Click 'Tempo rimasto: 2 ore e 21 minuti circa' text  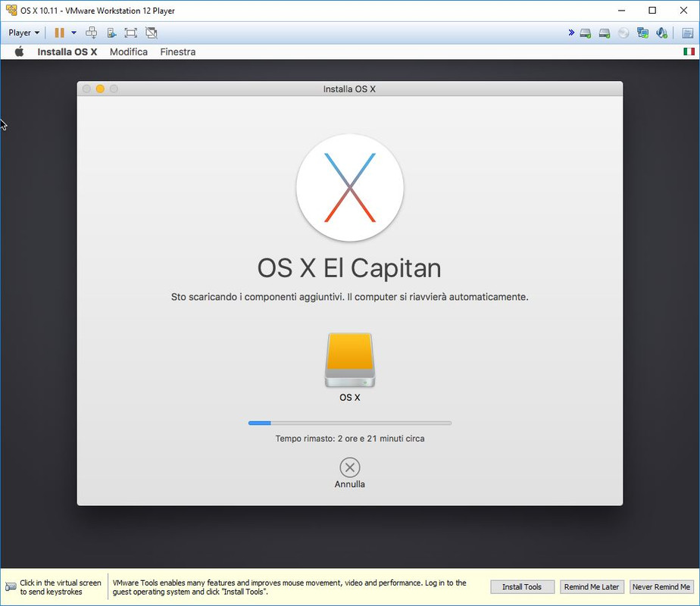click(350, 439)
